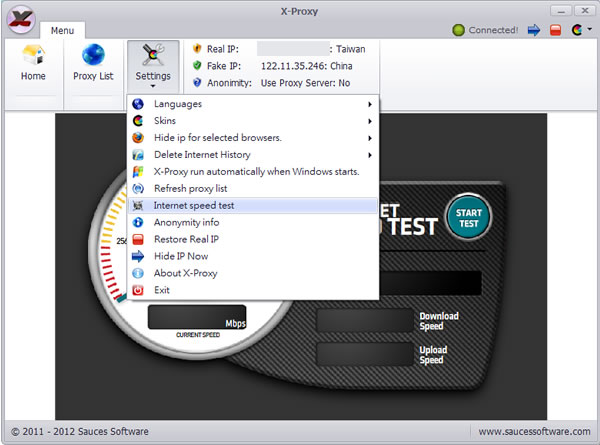Click the About X-Proxy info icon

138,273
